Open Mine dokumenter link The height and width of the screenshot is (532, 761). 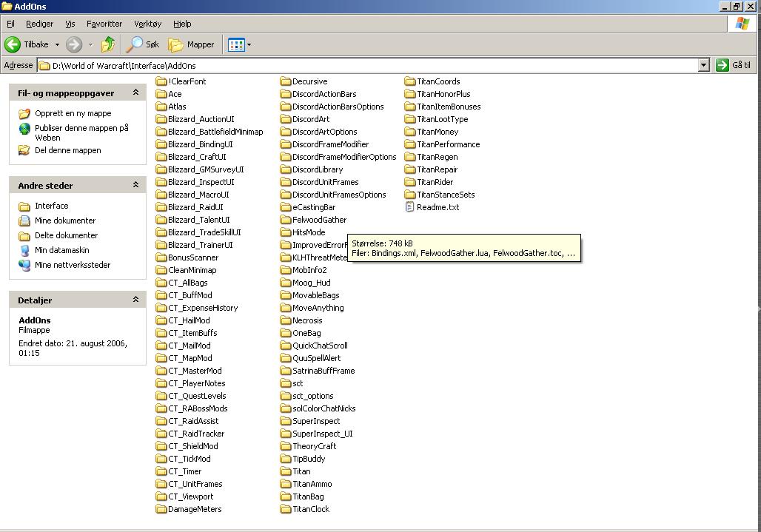click(x=65, y=220)
